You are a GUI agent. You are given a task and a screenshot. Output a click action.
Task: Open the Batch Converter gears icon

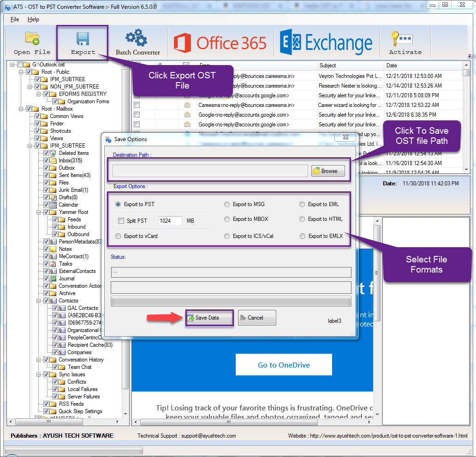tap(137, 38)
